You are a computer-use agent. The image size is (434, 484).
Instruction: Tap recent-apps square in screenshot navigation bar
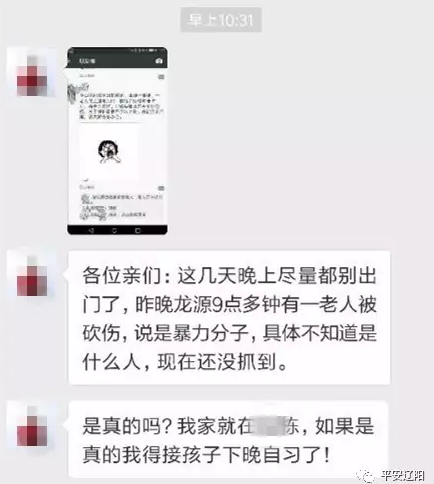(138, 230)
